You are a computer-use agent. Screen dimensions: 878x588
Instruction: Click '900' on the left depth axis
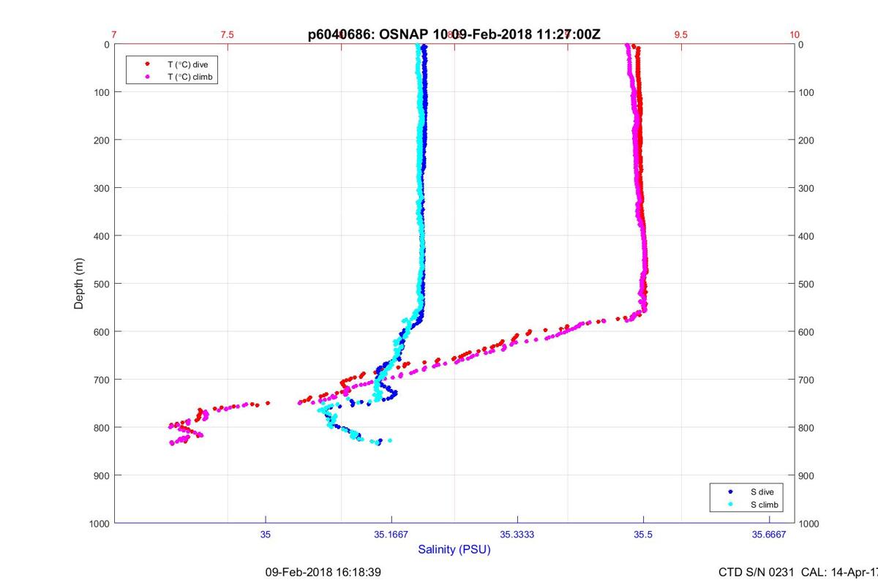point(101,475)
